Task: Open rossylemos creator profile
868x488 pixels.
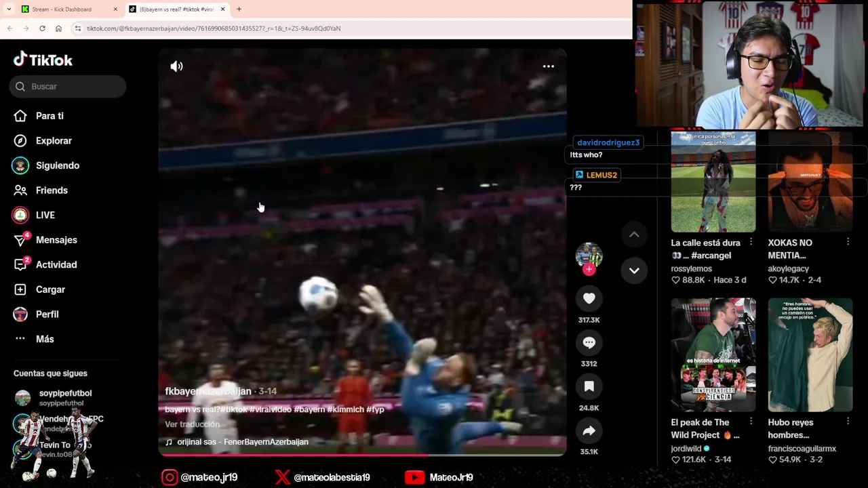Action: 691,269
